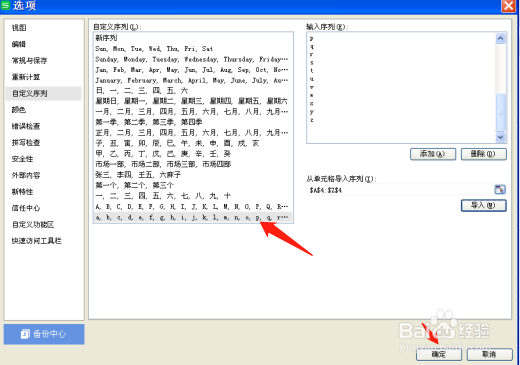Click the scroll up arrow in 输入序列
Image resolution: width=520 pixels, height=365 pixels.
501,38
